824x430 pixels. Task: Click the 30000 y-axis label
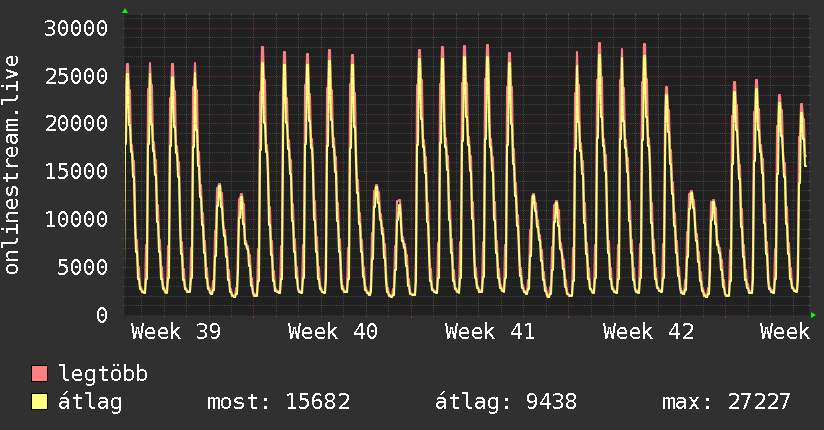tap(76, 28)
